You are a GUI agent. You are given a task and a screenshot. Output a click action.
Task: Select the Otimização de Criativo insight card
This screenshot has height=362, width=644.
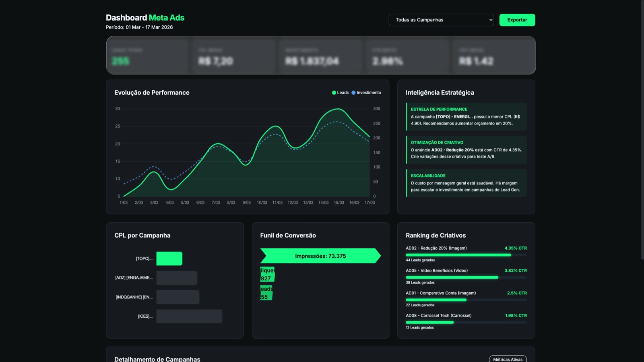coord(466,150)
